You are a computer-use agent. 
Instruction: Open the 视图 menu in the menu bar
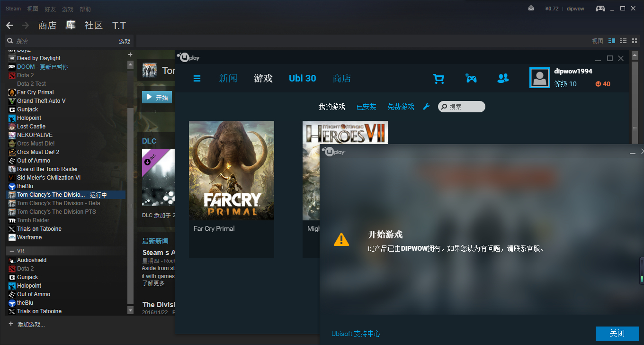tap(33, 9)
